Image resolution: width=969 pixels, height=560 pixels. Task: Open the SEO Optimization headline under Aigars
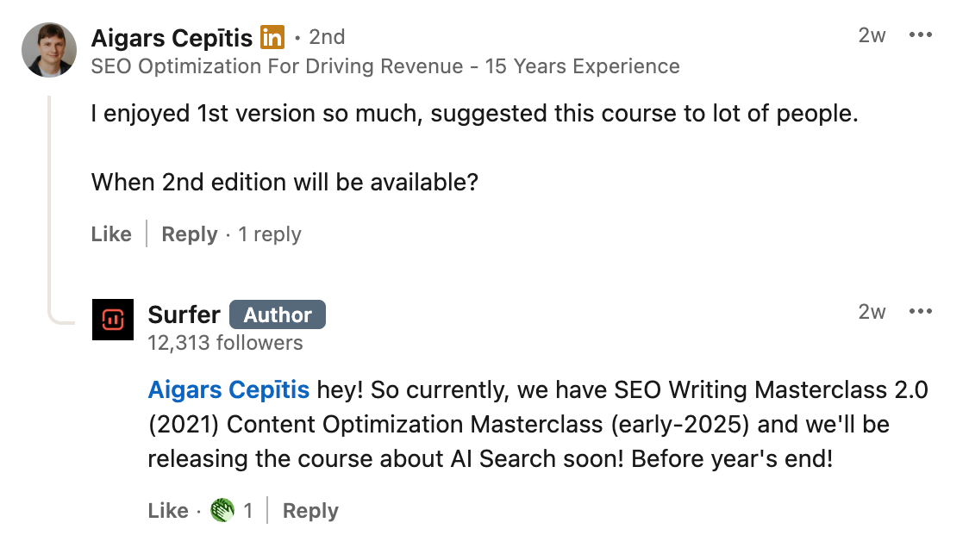pos(384,66)
